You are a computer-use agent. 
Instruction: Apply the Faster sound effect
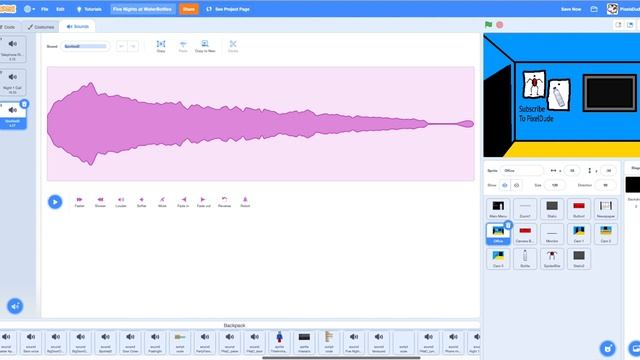(x=80, y=202)
